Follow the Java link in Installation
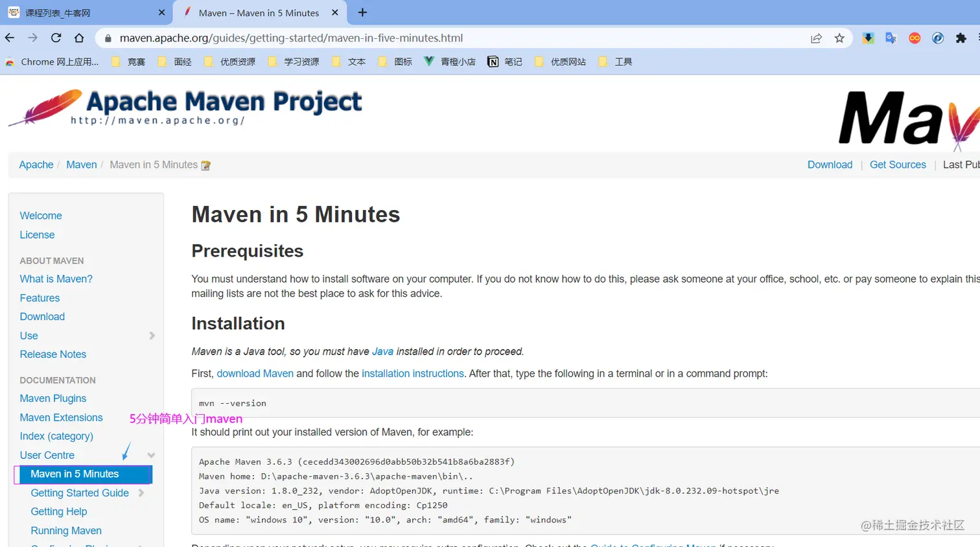 tap(382, 351)
